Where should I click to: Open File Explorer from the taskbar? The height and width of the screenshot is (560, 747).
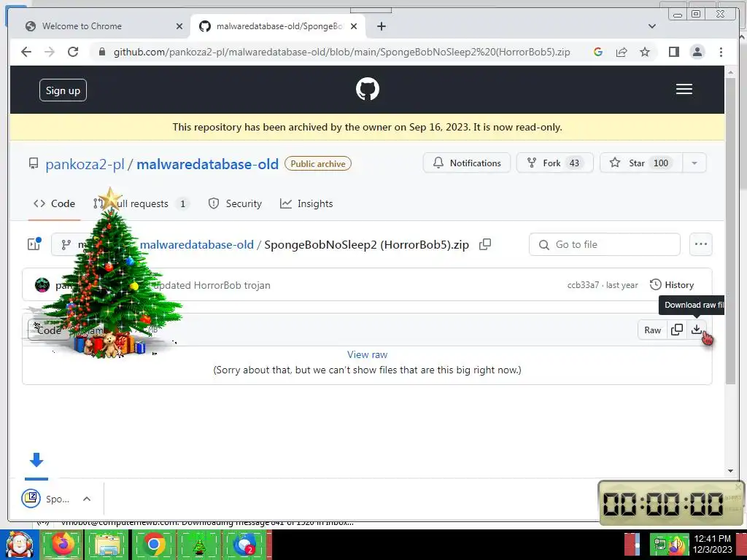pyautogui.click(x=108, y=544)
